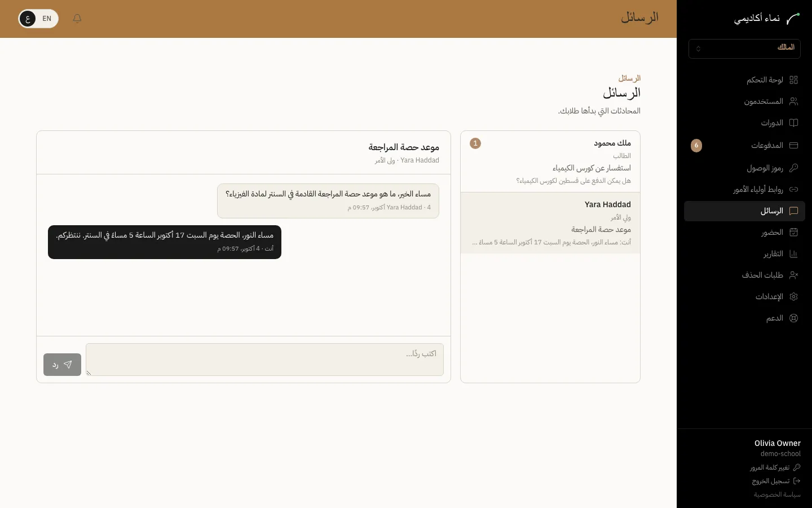Open لوحة التحكم in the sidebar
The image size is (812, 508).
[744, 80]
